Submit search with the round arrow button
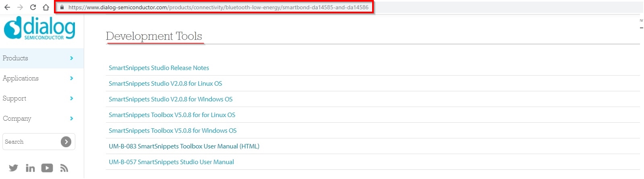This screenshot has height=179, width=644. click(x=66, y=142)
